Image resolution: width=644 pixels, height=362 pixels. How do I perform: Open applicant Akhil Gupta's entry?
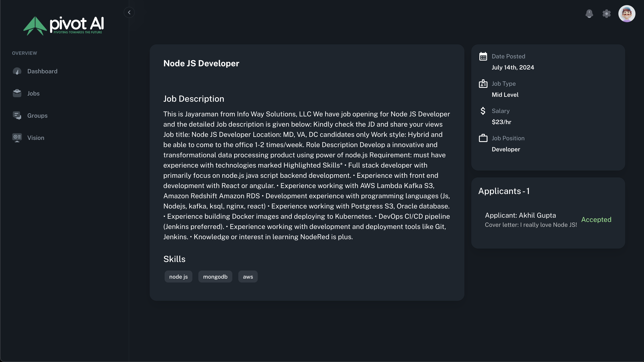click(520, 215)
